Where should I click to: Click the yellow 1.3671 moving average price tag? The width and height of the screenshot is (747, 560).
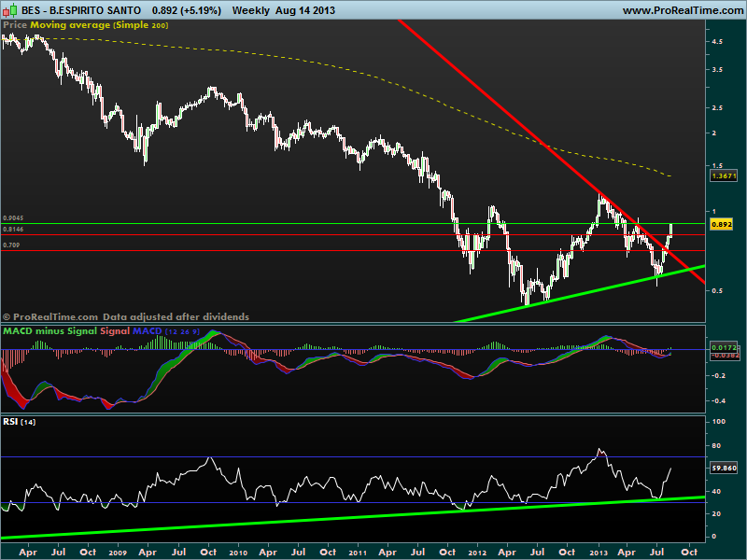coord(723,176)
